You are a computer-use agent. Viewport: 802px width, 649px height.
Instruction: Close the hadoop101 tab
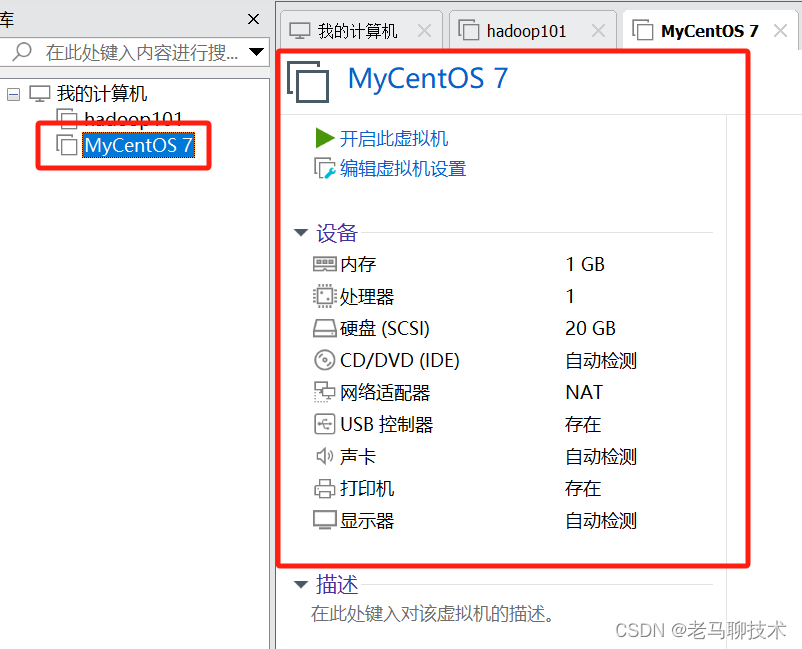[598, 31]
